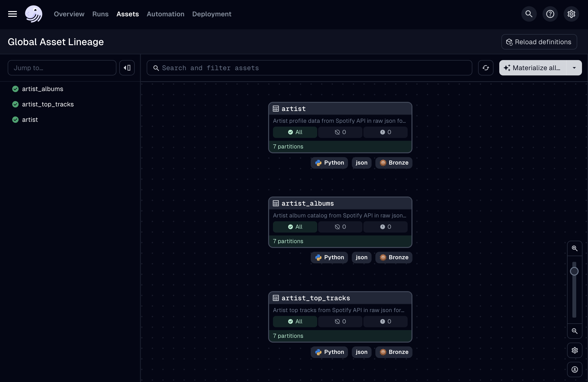Click artist node description text
This screenshot has height=382, width=588.
click(340, 121)
